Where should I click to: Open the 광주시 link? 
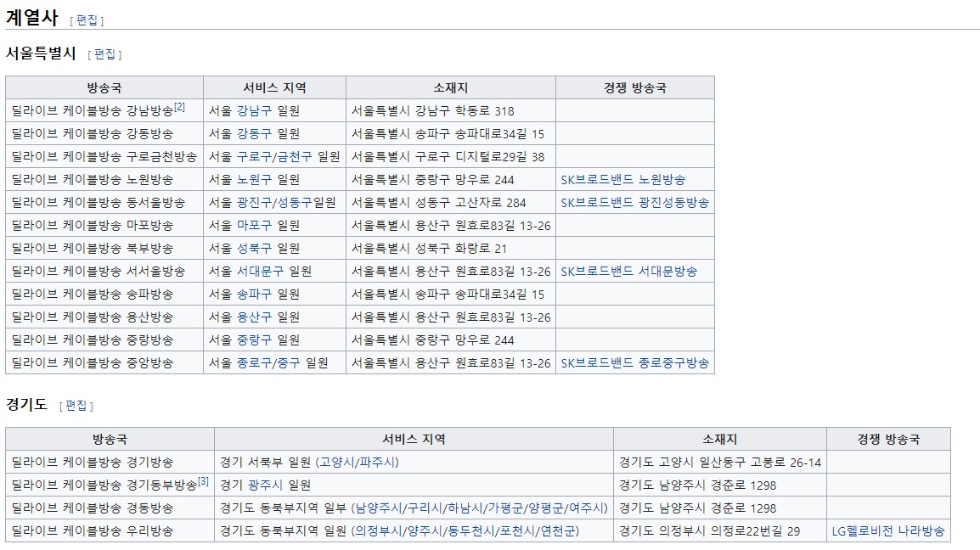coord(266,485)
